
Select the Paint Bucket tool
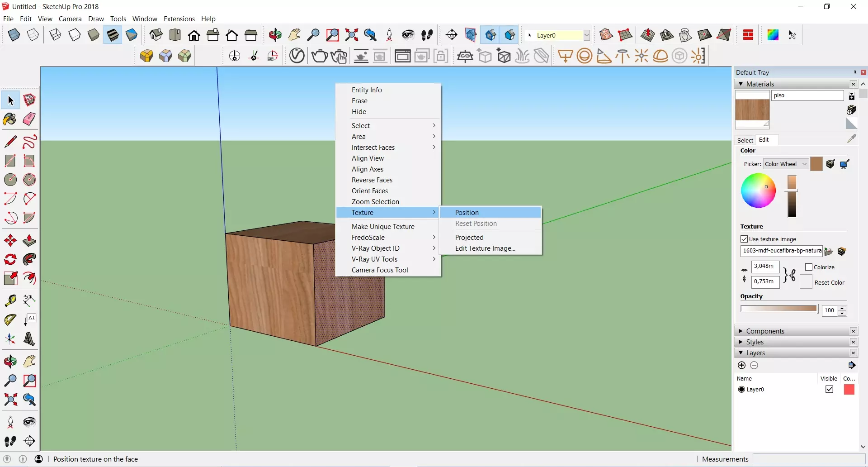(9, 119)
